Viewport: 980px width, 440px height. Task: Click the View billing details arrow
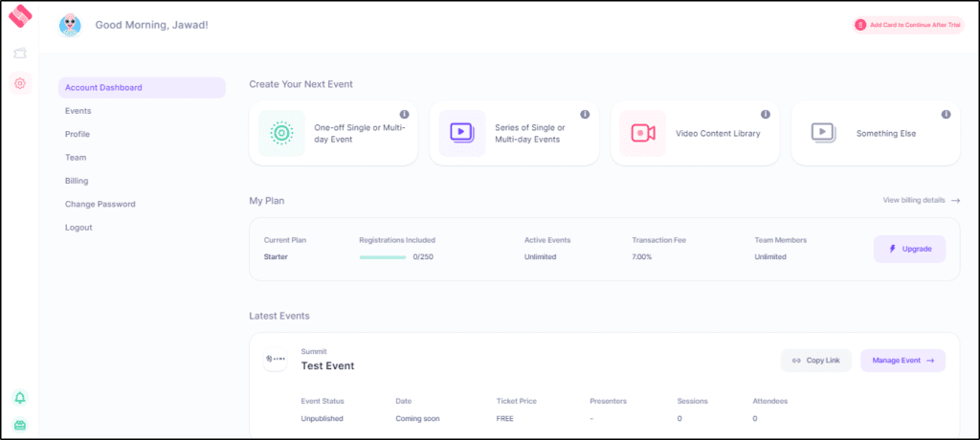[x=955, y=201]
